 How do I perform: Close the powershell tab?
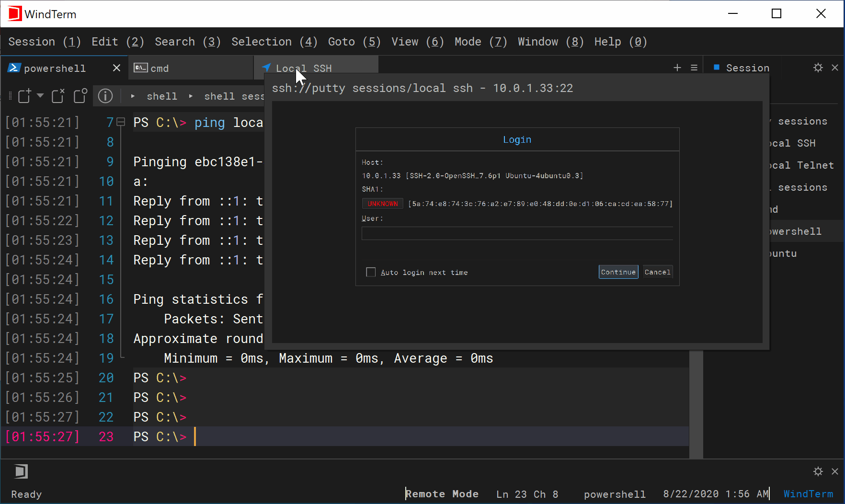pos(116,68)
